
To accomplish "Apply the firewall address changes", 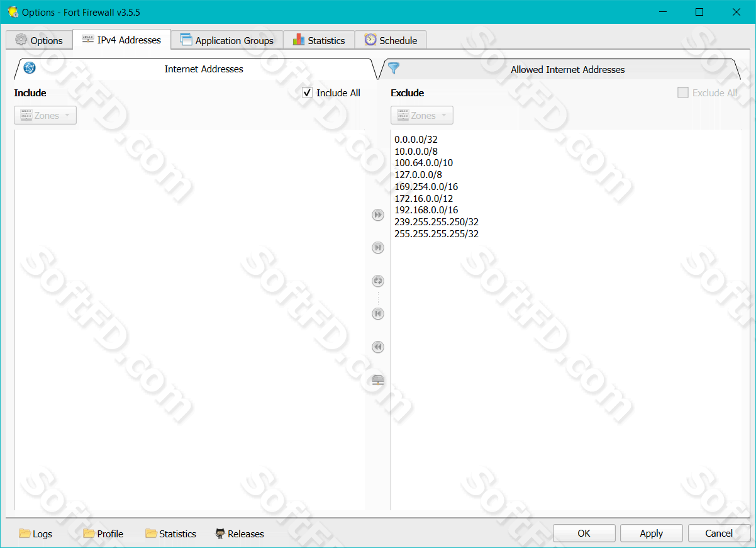I will 652,533.
